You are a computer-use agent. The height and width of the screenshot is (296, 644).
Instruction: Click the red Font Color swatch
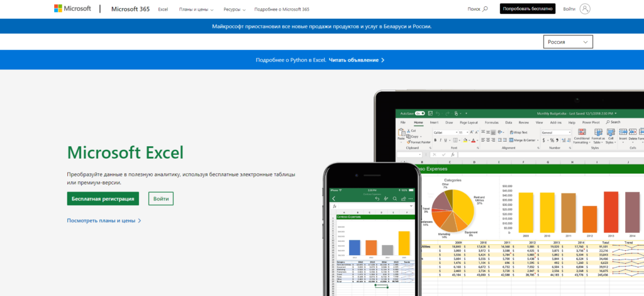tap(473, 140)
